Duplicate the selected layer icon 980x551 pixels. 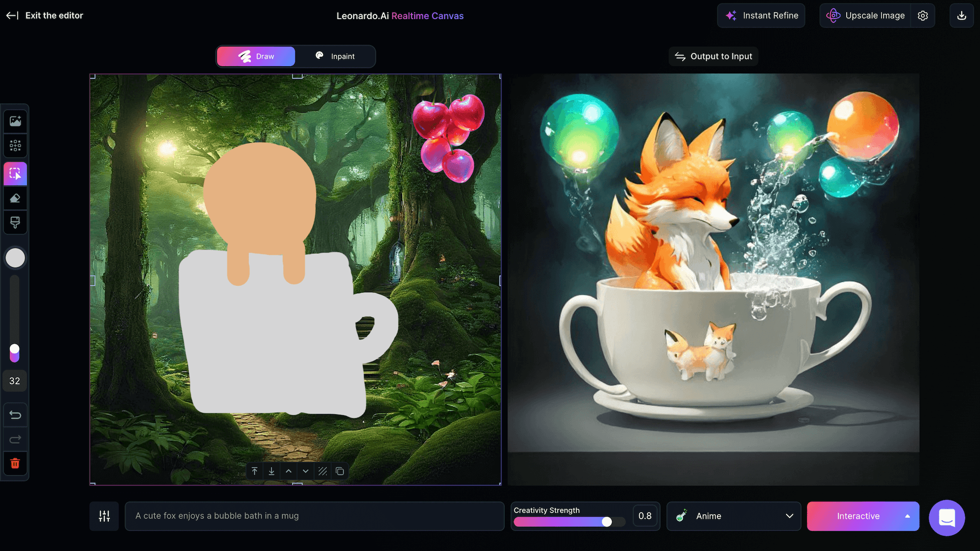click(340, 471)
